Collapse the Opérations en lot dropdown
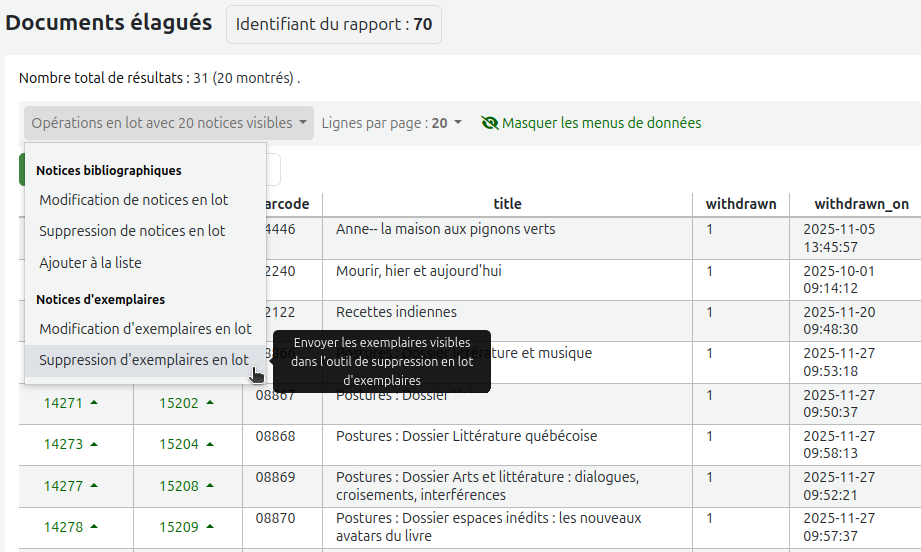The image size is (921, 552). click(169, 123)
